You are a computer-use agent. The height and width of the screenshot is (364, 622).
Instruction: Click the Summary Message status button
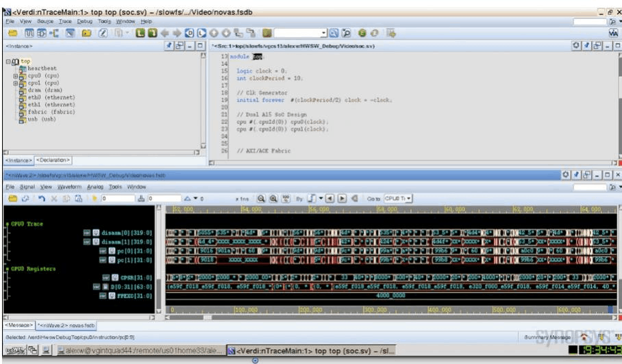[547, 337]
